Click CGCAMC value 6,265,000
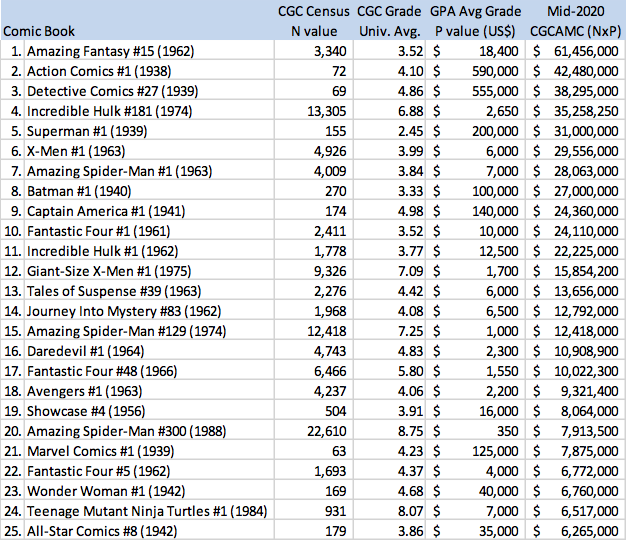The width and height of the screenshot is (626, 540). pyautogui.click(x=590, y=531)
